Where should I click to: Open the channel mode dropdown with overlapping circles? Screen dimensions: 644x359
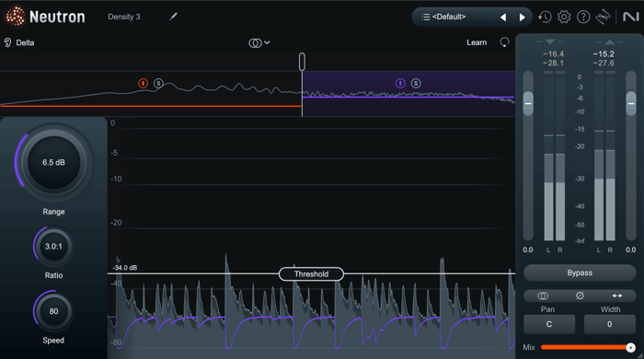(259, 42)
